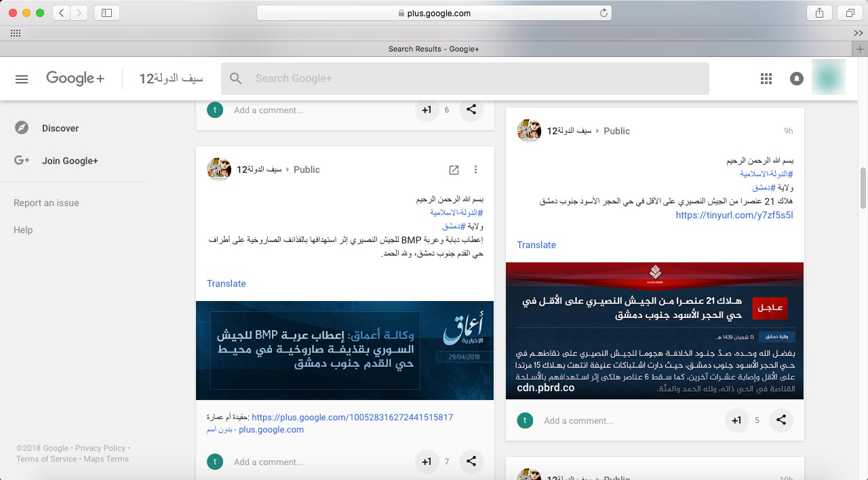Show the Safari sidebar

106,13
